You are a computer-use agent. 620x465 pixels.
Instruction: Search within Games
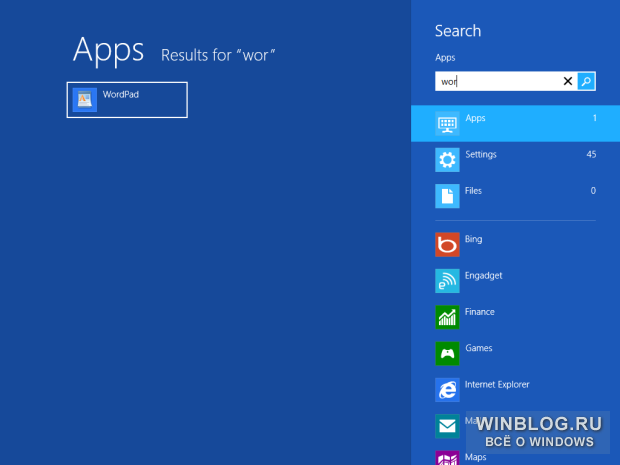[479, 348]
